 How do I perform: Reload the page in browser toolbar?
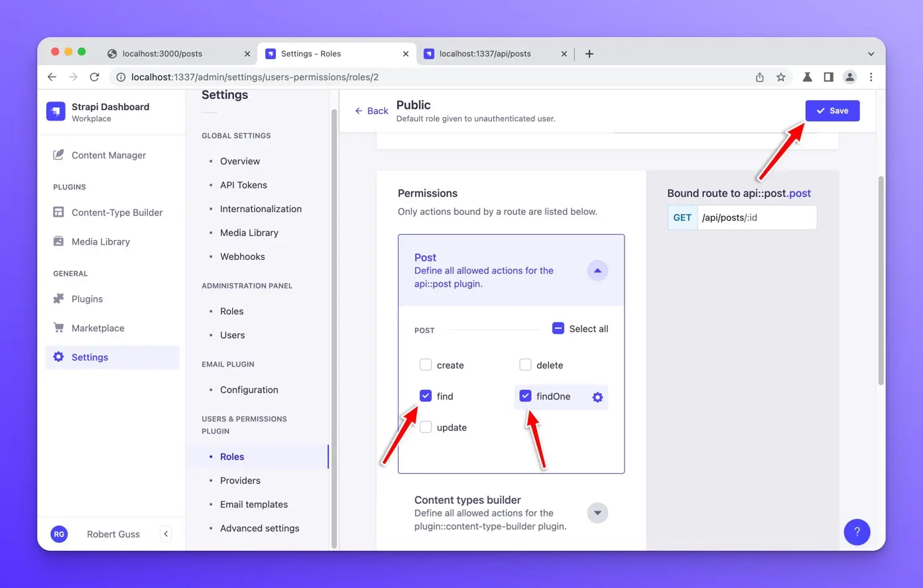[94, 77]
